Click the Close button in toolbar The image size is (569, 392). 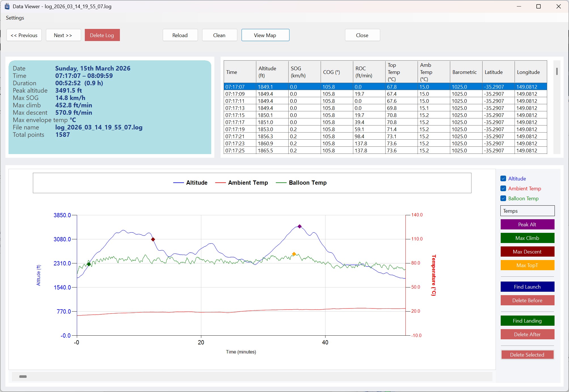click(x=362, y=35)
